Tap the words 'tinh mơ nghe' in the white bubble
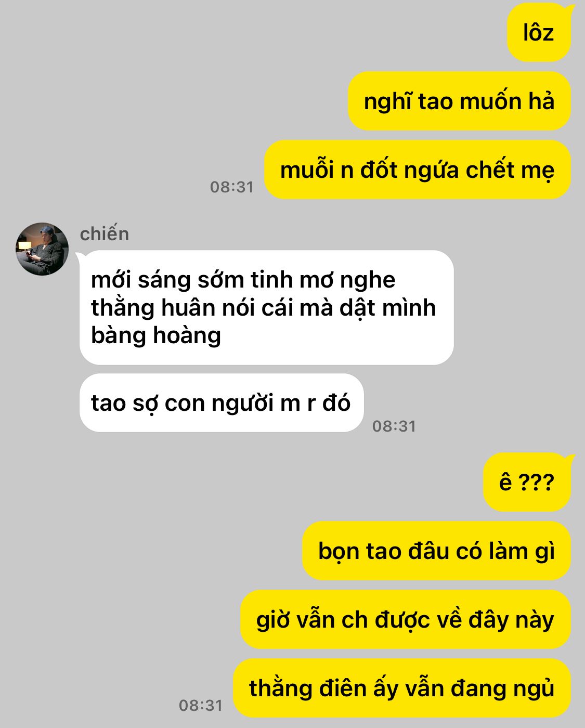The width and height of the screenshot is (585, 728). point(323,280)
